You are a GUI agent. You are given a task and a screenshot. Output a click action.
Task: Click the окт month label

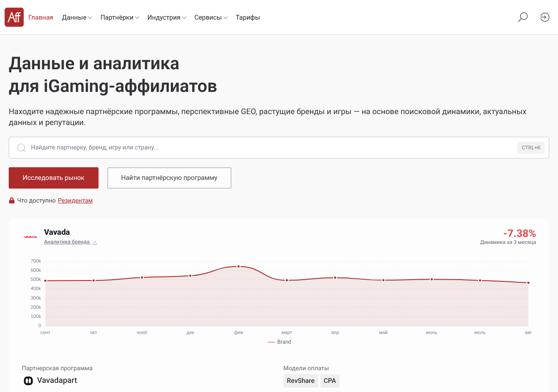point(94,332)
